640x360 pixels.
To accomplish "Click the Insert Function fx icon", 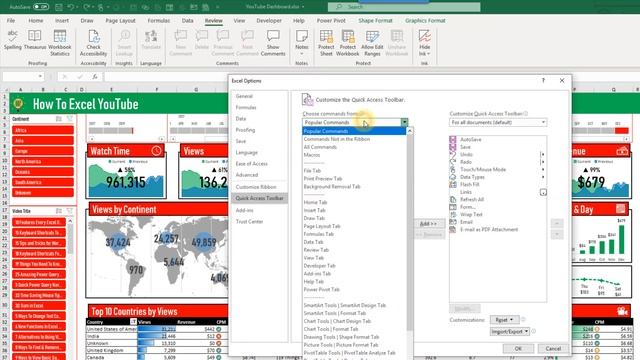I will pos(95,76).
